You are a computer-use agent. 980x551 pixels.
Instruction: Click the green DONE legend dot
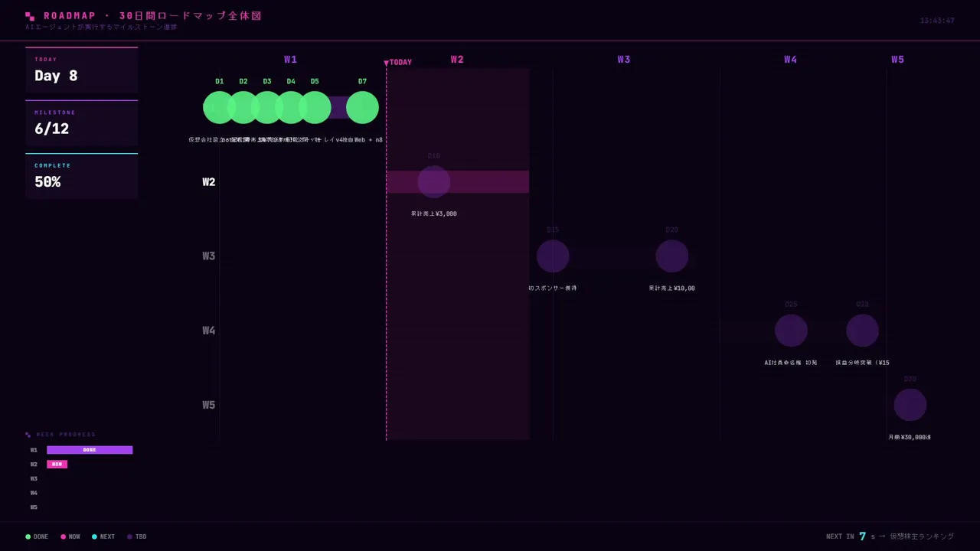(x=28, y=537)
